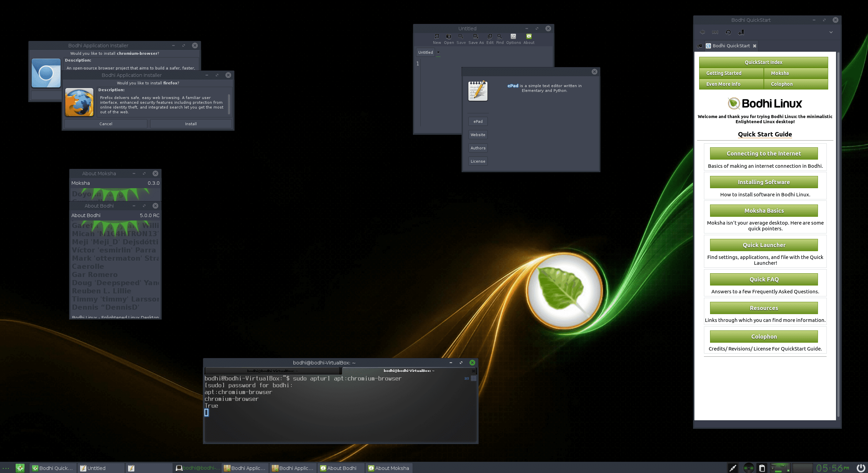Viewport: 868px width, 473px height.
Task: Click the New document icon in ePad toolbar
Action: point(436,36)
